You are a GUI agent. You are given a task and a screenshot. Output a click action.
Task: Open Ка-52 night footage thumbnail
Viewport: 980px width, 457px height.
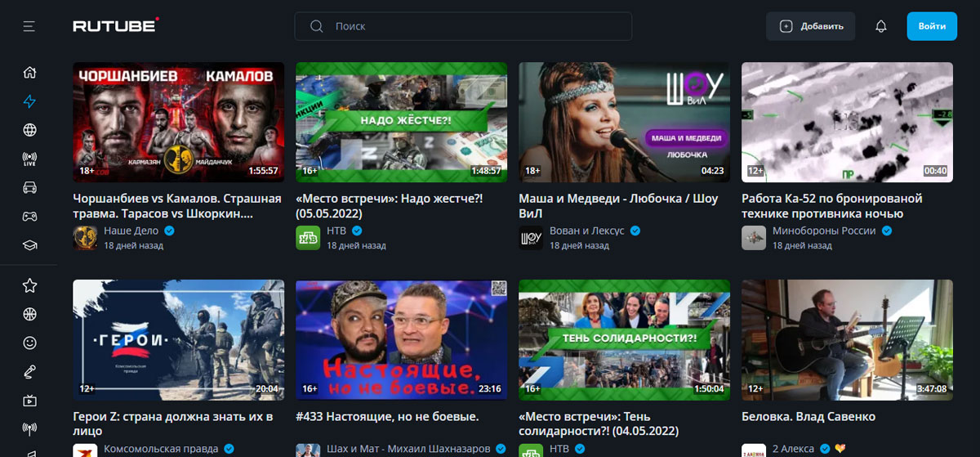[x=847, y=122]
